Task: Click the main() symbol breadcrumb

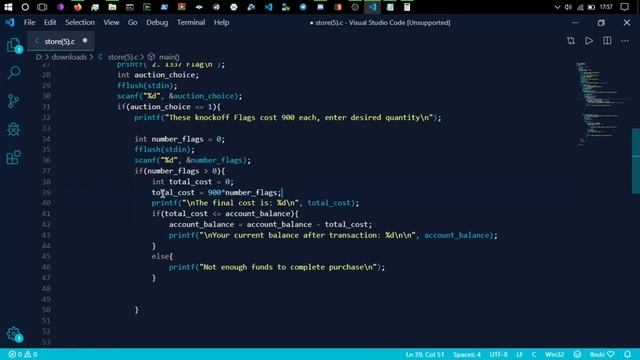Action: (169, 57)
